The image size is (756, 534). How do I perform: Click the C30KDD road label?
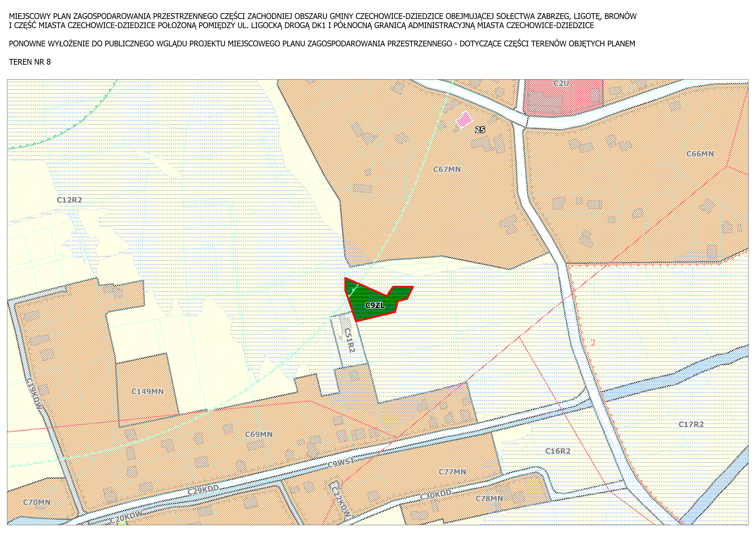coord(435,495)
